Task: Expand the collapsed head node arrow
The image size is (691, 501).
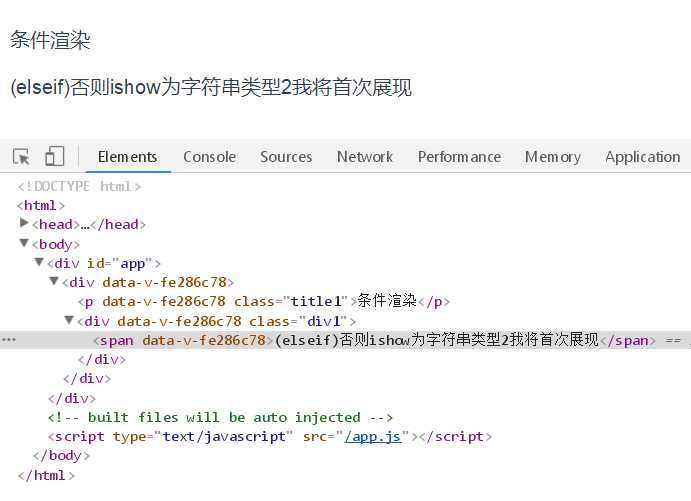Action: (24, 223)
